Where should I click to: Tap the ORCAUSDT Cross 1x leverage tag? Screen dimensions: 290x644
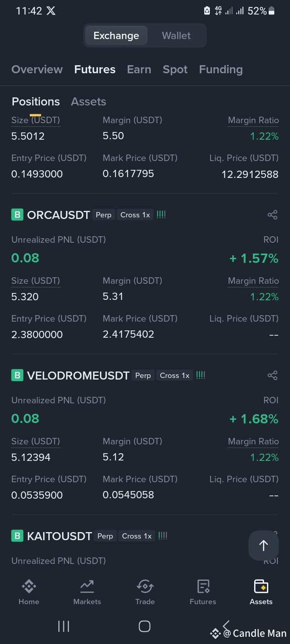[x=135, y=215]
